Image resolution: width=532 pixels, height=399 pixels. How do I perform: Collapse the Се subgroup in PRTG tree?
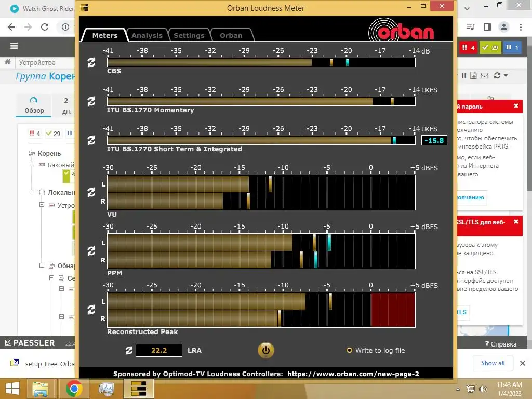pos(51,278)
